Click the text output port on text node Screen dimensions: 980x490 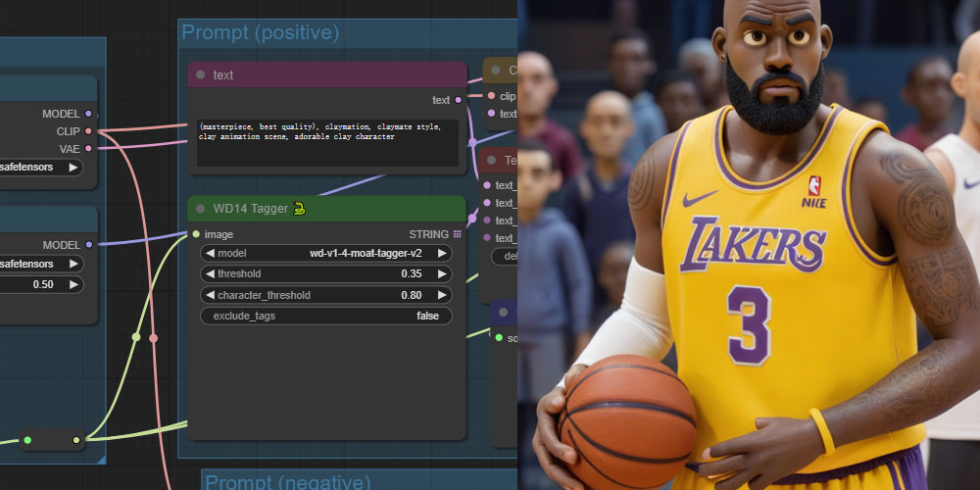click(458, 100)
